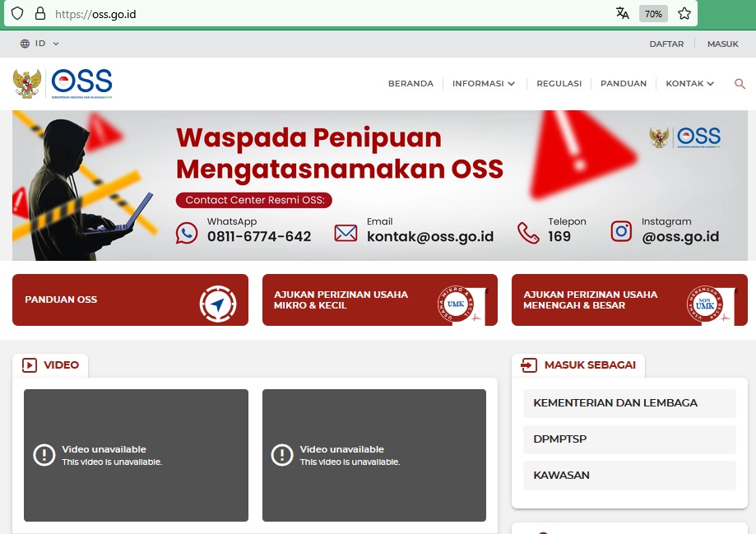756x534 pixels.
Task: Expand the KONTAK menu
Action: point(689,83)
